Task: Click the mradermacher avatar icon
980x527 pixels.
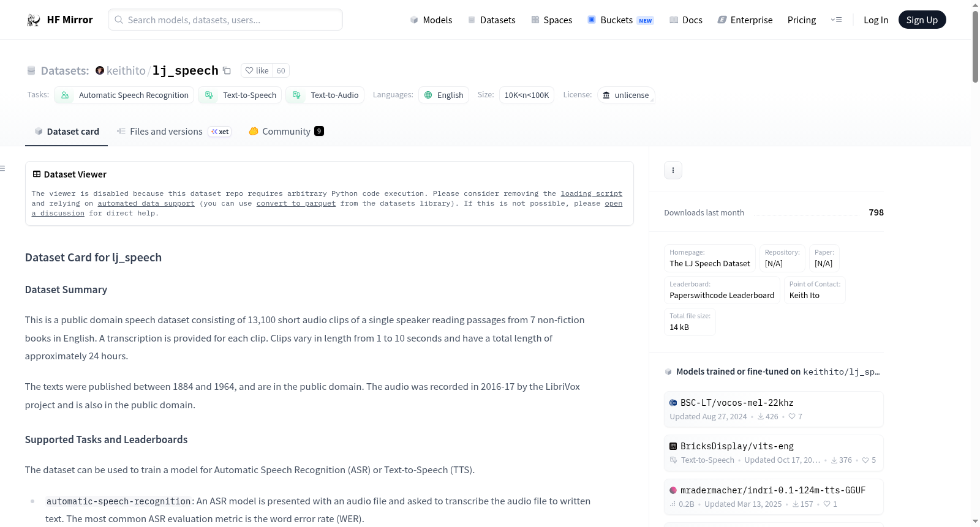Action: [673, 490]
